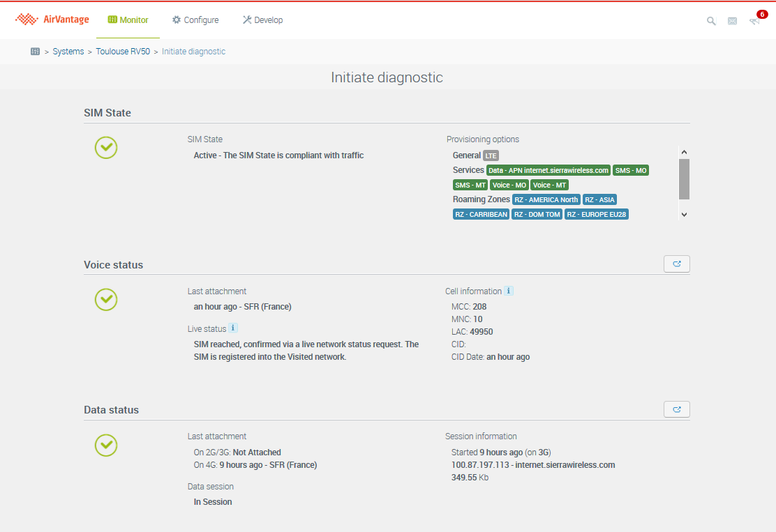Click Data status refresh button
The height and width of the screenshot is (532, 776).
coord(676,409)
